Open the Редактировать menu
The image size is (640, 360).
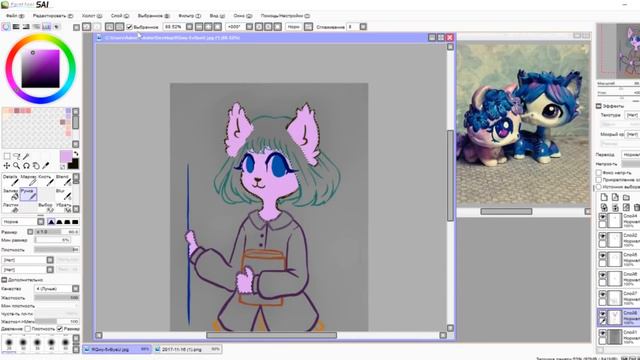point(53,16)
